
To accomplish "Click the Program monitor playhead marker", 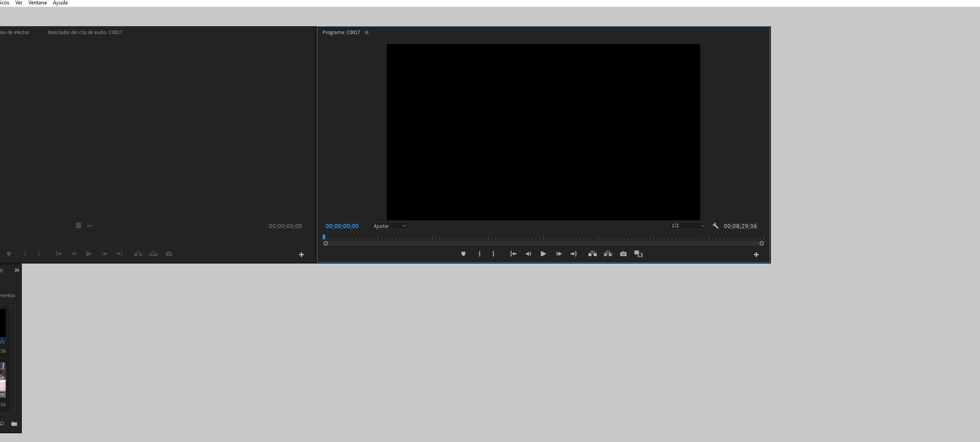I will click(x=324, y=237).
